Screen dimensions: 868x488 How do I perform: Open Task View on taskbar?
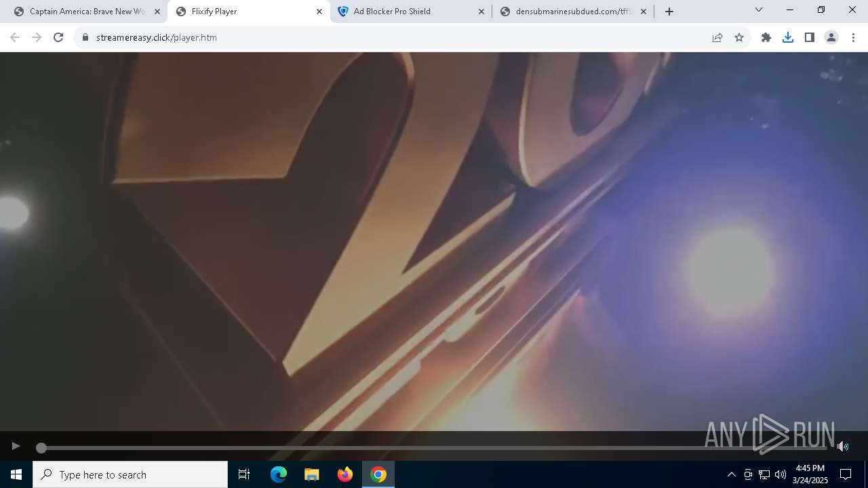(x=244, y=474)
